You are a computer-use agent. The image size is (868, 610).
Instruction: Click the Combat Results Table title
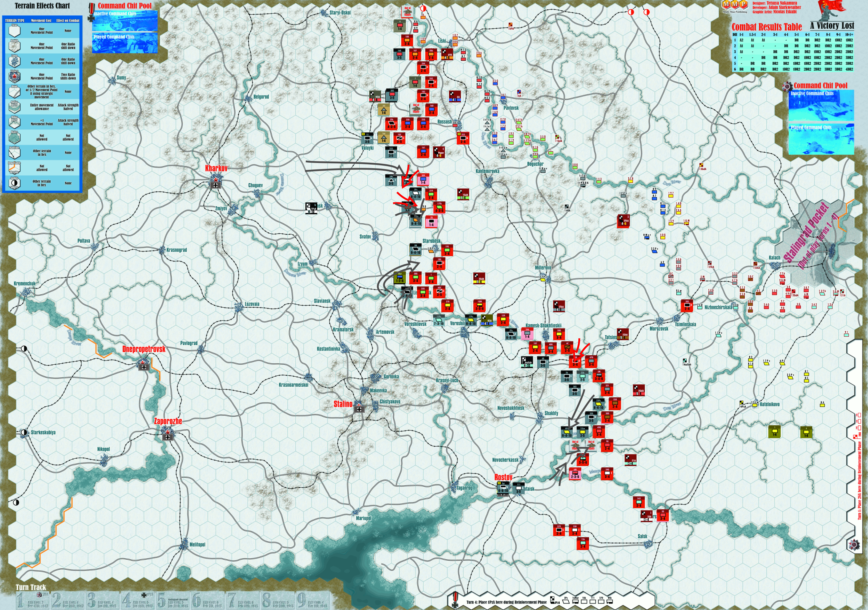(x=767, y=27)
